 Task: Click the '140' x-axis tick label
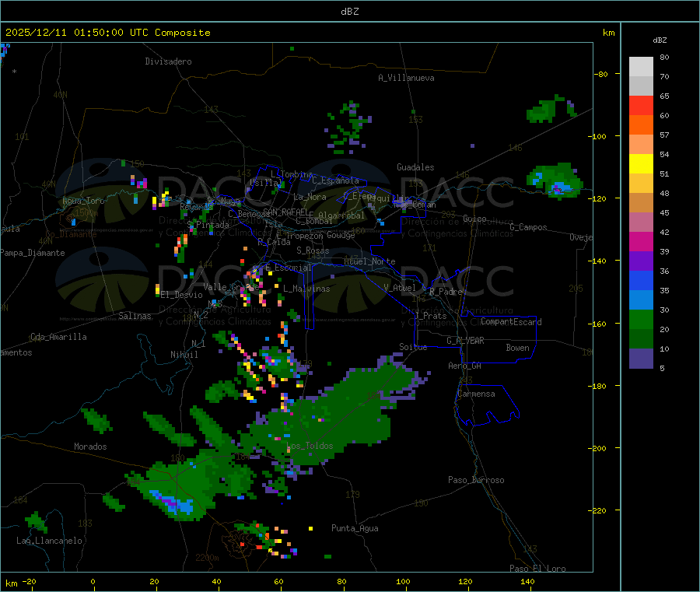527,581
